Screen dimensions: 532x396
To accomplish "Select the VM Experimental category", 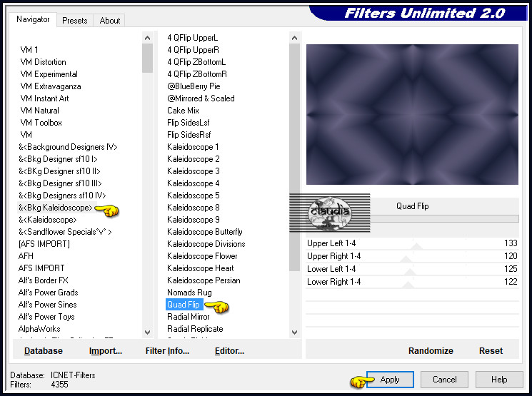I will [x=49, y=74].
